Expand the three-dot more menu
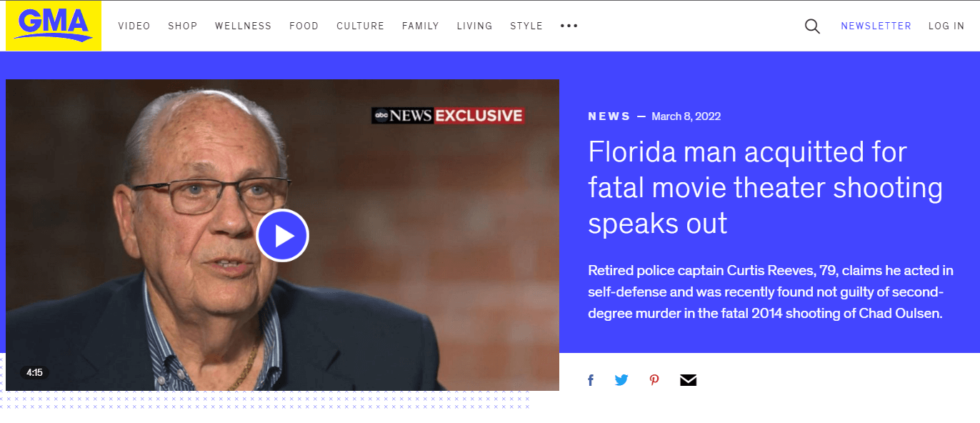 pos(569,26)
